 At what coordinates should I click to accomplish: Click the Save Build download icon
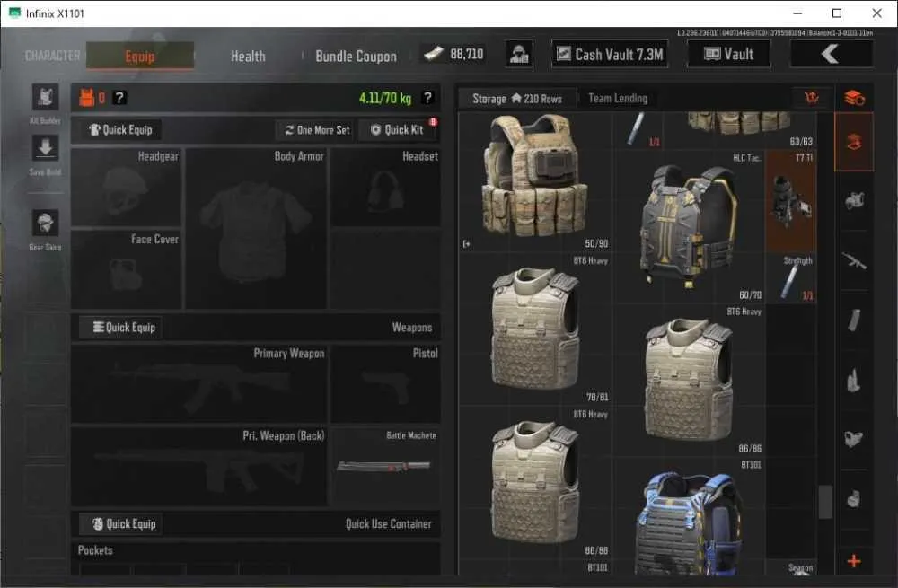click(x=45, y=149)
